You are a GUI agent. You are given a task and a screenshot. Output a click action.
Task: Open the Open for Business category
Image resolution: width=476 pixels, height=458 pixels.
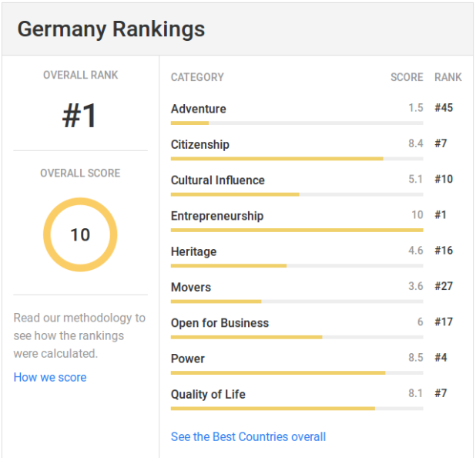click(220, 323)
